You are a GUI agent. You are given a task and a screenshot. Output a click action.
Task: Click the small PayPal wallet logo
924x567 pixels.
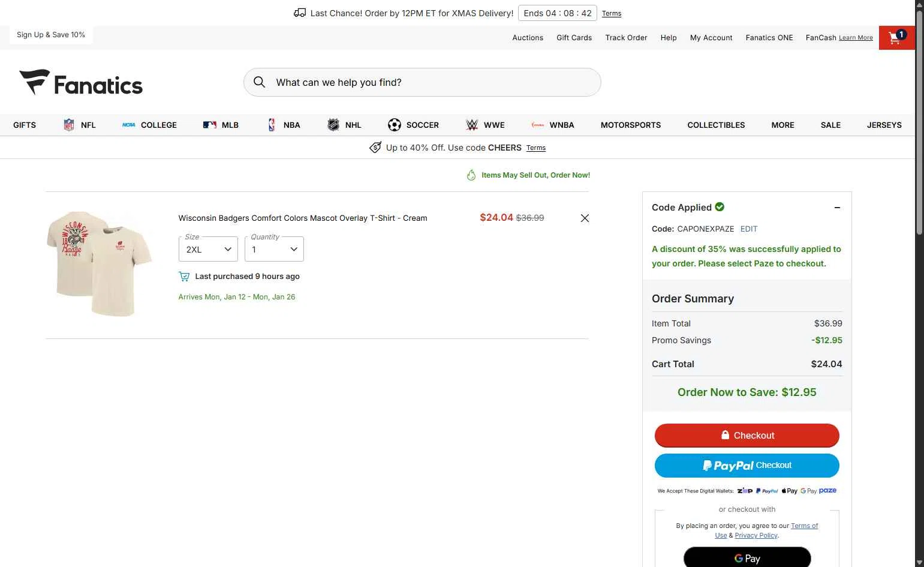click(x=767, y=491)
